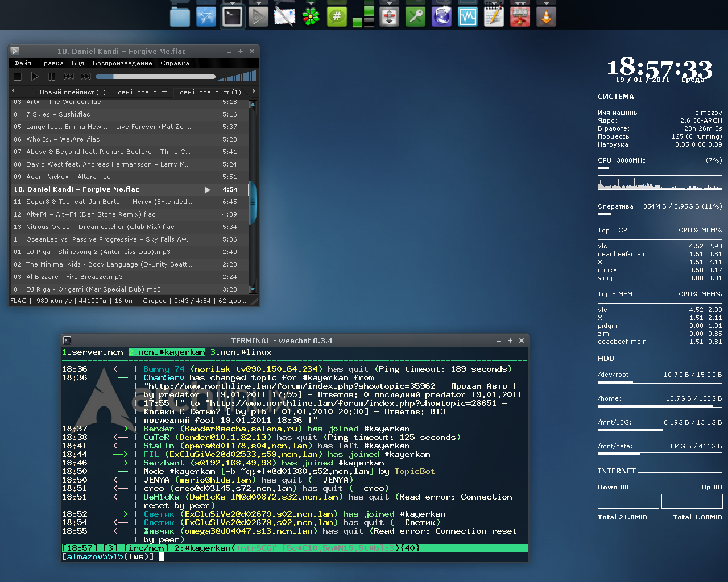728x582 pixels.
Task: Skip to previous track in DeaDBeeF
Action: click(x=69, y=76)
